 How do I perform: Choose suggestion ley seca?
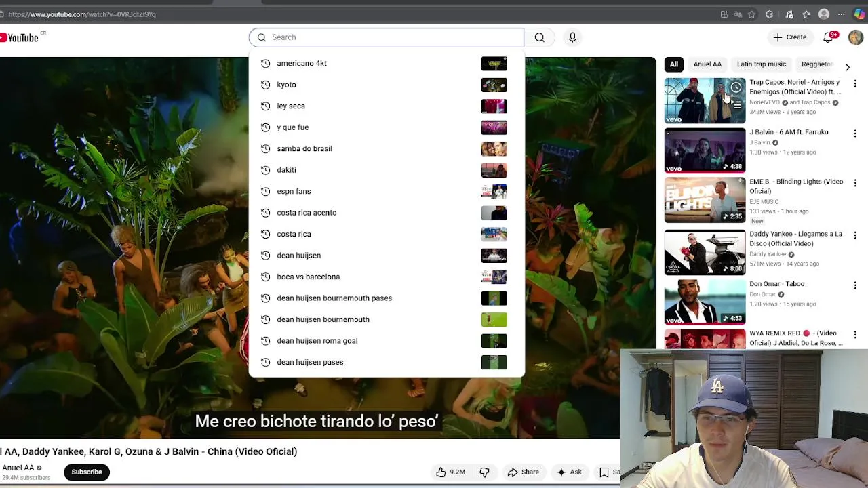tap(387, 106)
